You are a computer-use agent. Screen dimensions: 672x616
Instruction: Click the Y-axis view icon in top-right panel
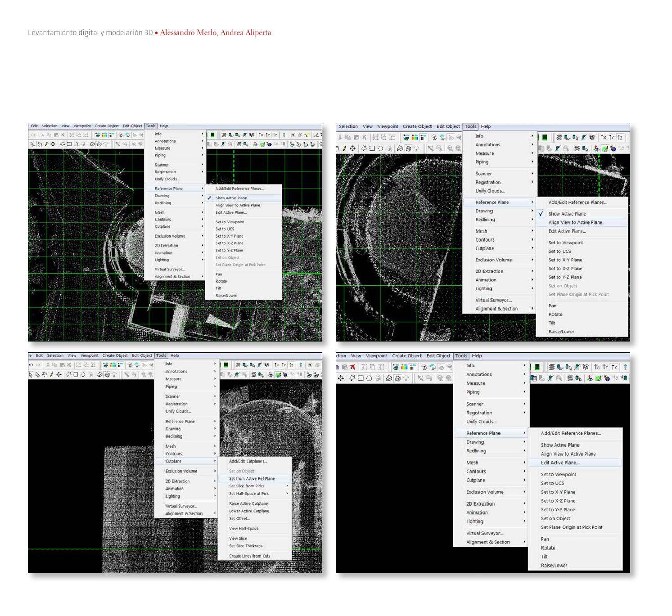pos(612,137)
